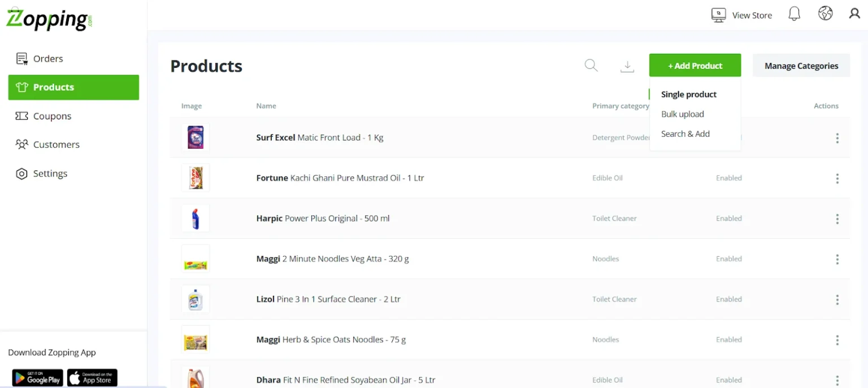Click the Coupons ticket icon
Image resolution: width=868 pixels, height=388 pixels.
22,116
